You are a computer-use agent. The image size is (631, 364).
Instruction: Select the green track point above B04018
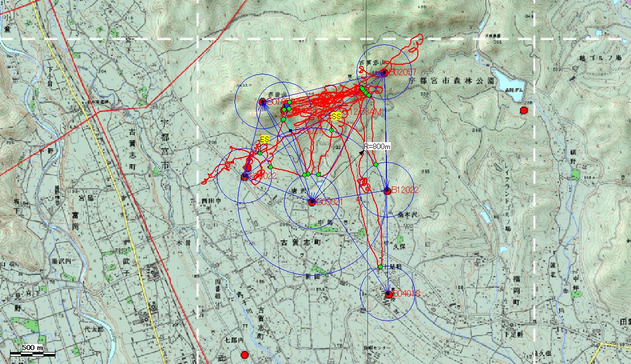tap(380, 267)
